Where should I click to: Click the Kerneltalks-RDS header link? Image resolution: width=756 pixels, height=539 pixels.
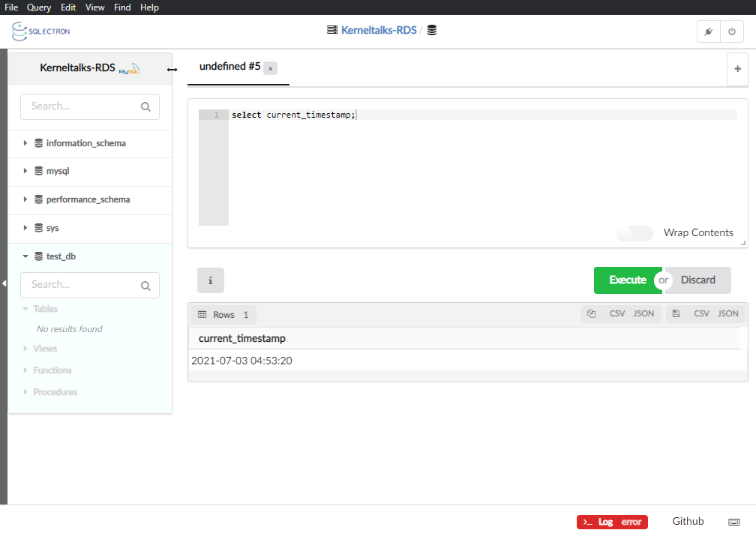(379, 30)
